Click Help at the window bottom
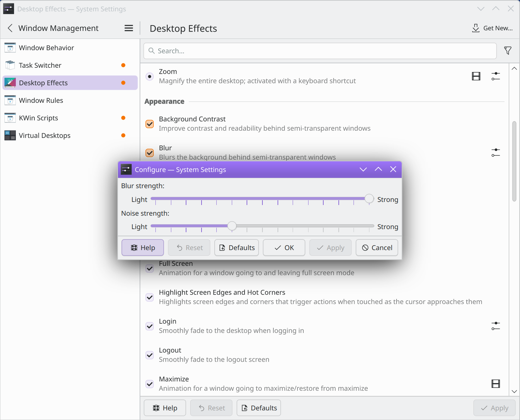520x420 pixels. tap(165, 408)
